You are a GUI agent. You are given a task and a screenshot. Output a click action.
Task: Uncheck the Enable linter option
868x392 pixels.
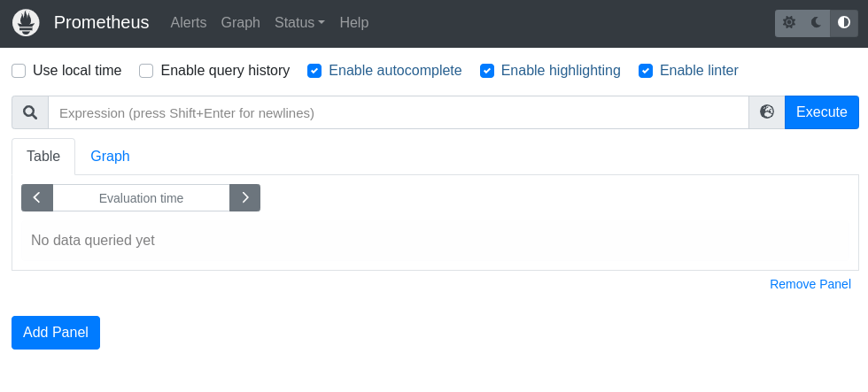click(646, 71)
